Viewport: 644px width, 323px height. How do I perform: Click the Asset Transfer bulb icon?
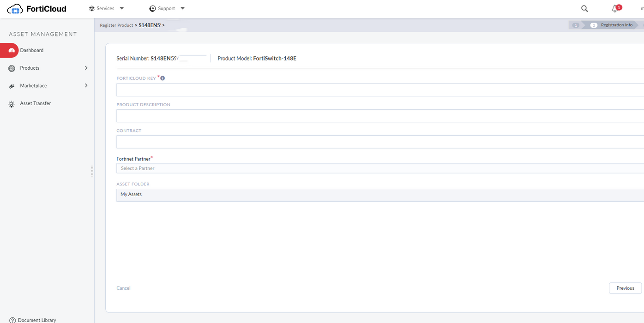click(12, 104)
